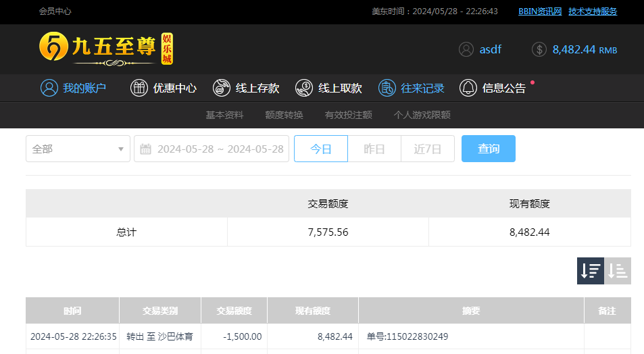The image size is (644, 354).
Task: Open BBIN资讯网 link
Action: [539, 11]
